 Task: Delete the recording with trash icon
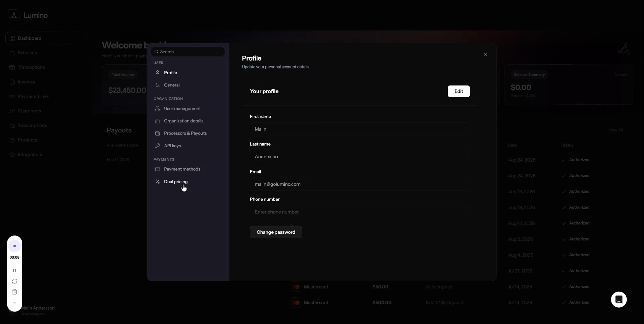(x=14, y=292)
